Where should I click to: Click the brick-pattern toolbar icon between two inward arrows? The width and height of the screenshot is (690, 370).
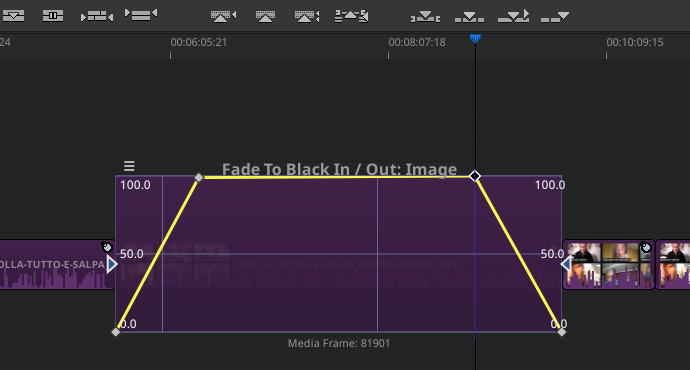[97, 17]
